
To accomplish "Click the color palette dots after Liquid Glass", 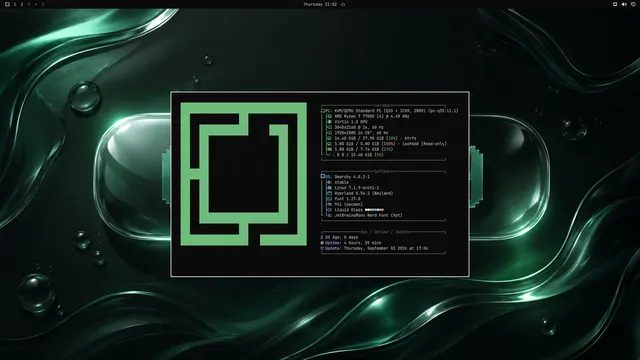I will tap(374, 210).
